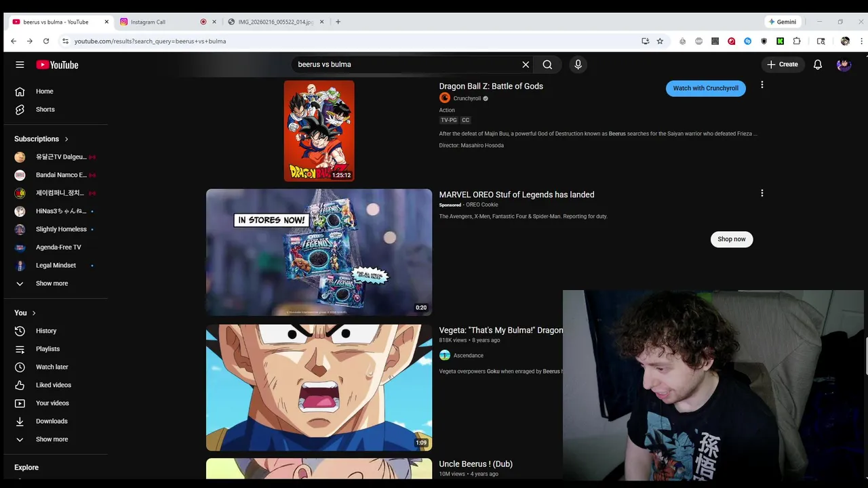Close the Instagram Call tab
Viewport: 868px width, 488px height.
[214, 22]
